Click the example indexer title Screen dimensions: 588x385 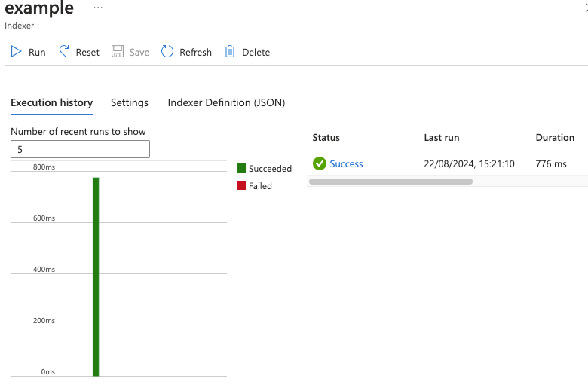pyautogui.click(x=39, y=8)
